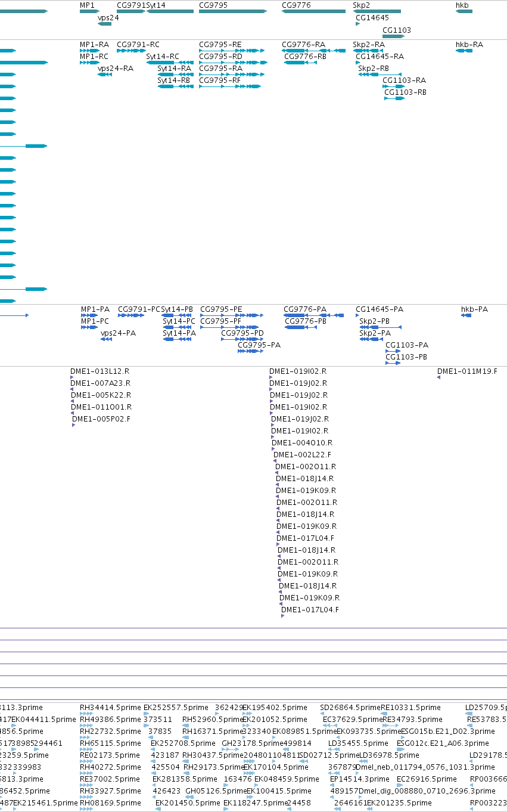Click the vps24 gene glyph
This screenshot has width=507, height=812.
(x=104, y=24)
